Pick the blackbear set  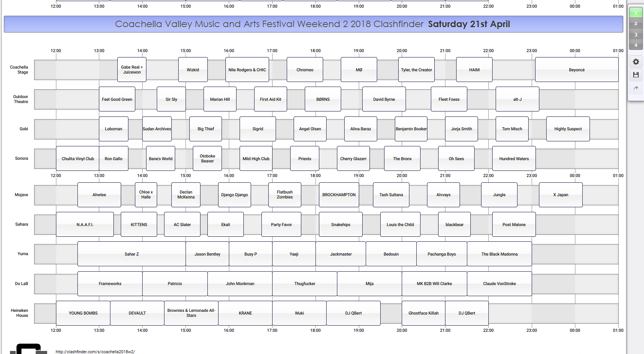click(x=454, y=225)
